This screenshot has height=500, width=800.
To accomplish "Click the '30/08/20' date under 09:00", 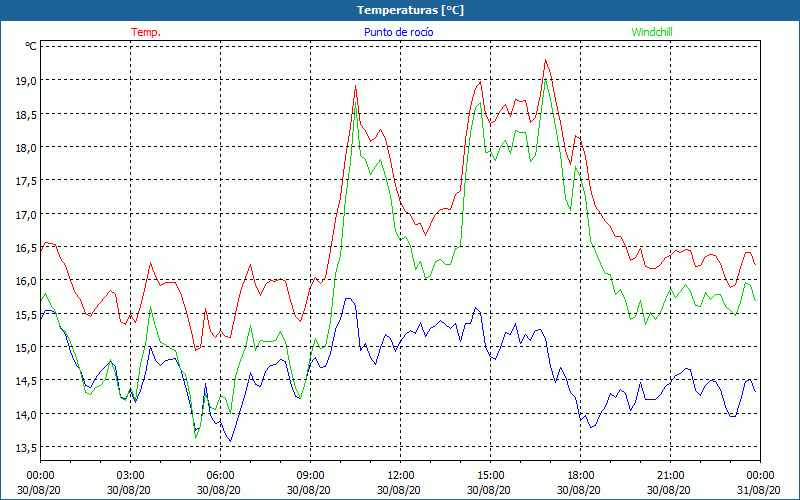I will pyautogui.click(x=309, y=490).
